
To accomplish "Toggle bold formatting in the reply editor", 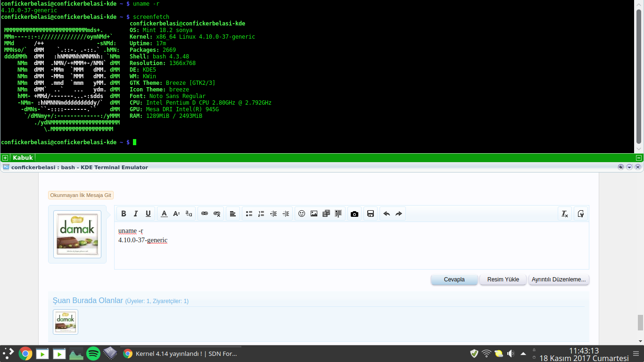I will tap(124, 214).
